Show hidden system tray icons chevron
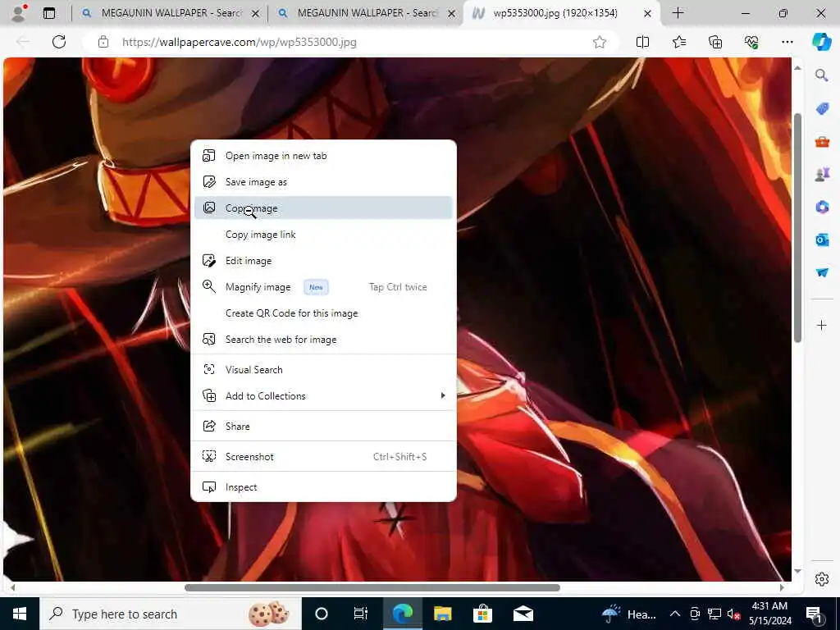840x630 pixels. [x=675, y=614]
